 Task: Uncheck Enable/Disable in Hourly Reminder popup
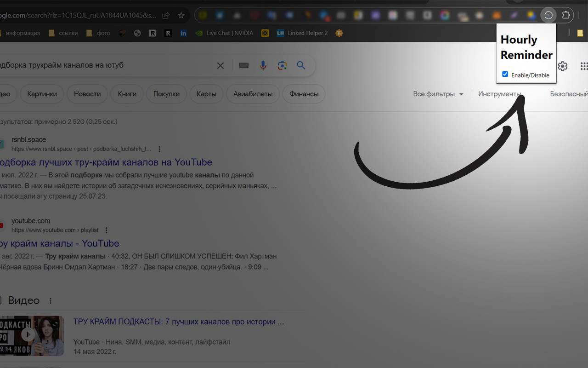pos(505,74)
